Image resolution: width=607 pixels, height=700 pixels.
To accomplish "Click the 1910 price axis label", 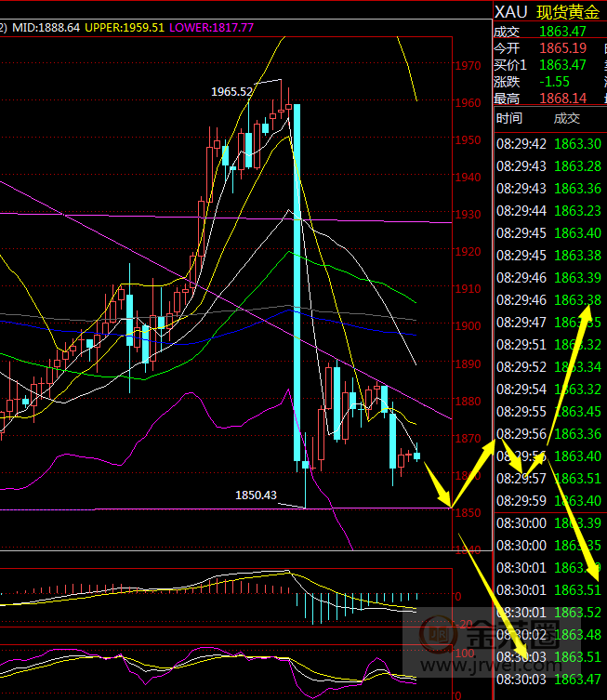I will [x=468, y=289].
